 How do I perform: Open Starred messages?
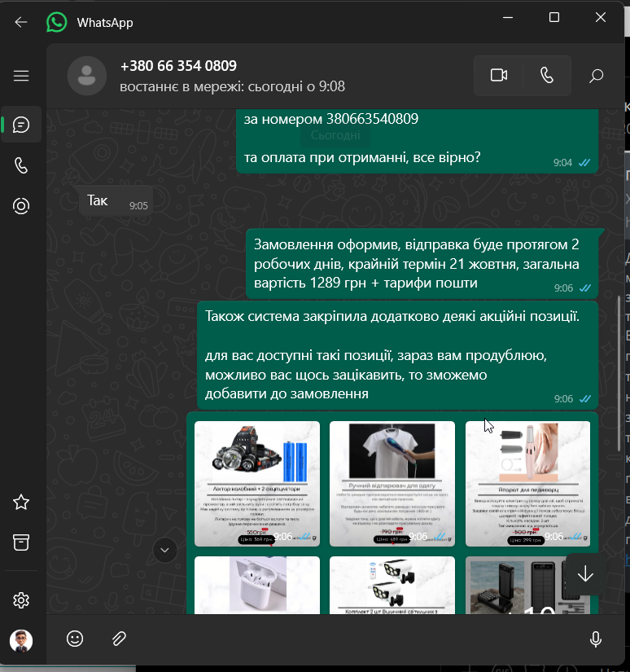[x=21, y=503]
